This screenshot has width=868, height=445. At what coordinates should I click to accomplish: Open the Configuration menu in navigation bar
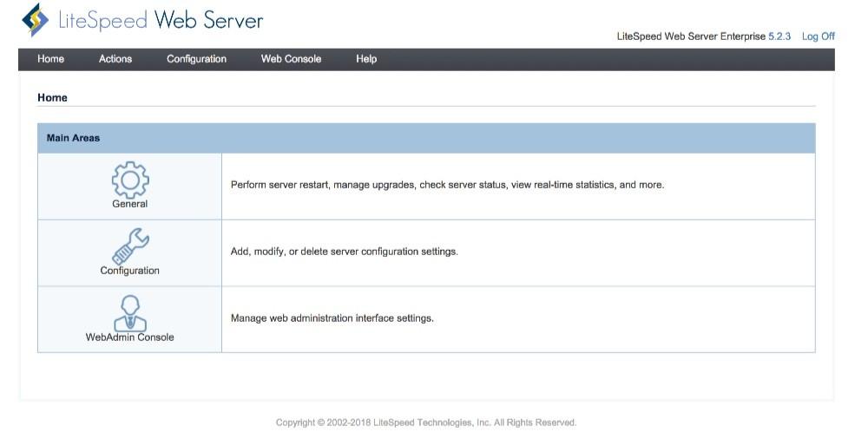click(x=196, y=59)
